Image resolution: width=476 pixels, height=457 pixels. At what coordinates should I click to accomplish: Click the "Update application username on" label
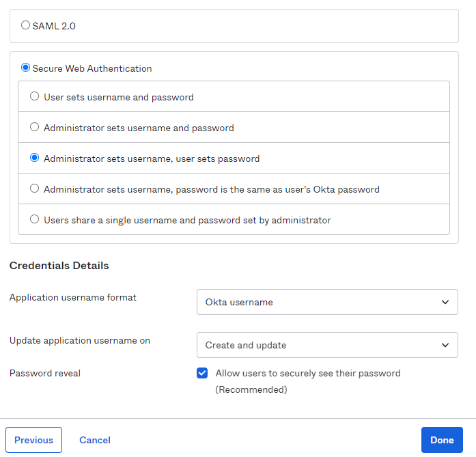(80, 340)
